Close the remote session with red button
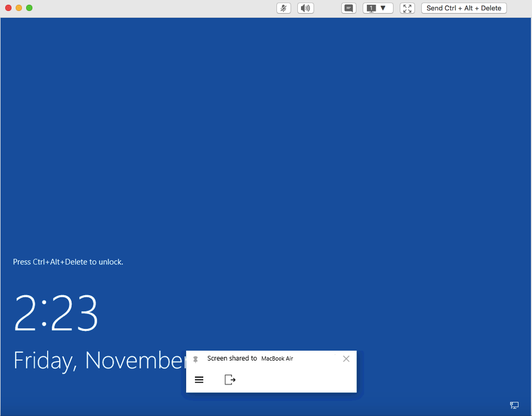 coord(8,8)
